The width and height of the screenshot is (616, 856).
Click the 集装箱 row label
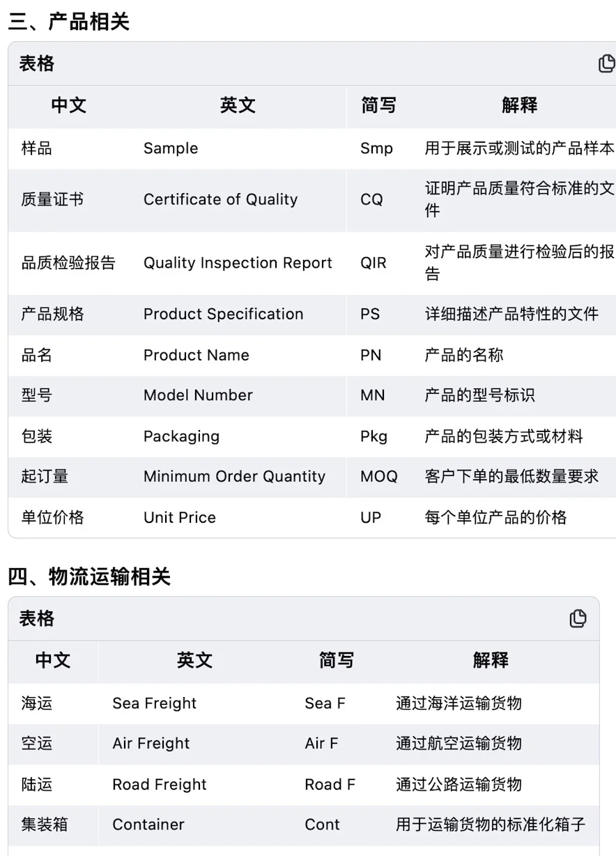pos(44,825)
